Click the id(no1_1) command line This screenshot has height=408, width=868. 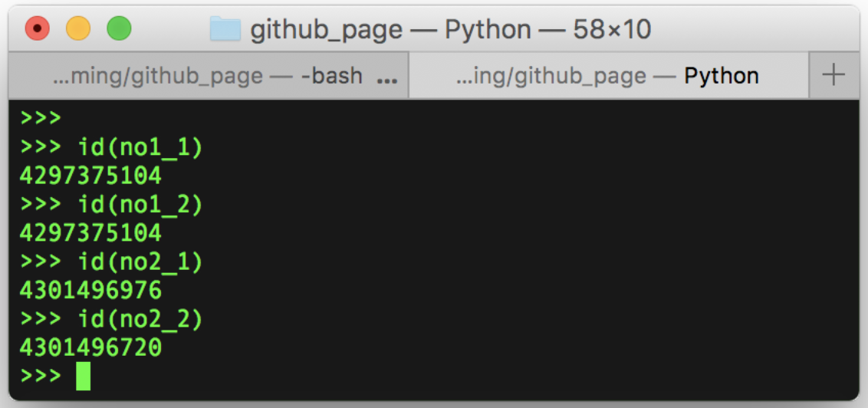tap(112, 148)
